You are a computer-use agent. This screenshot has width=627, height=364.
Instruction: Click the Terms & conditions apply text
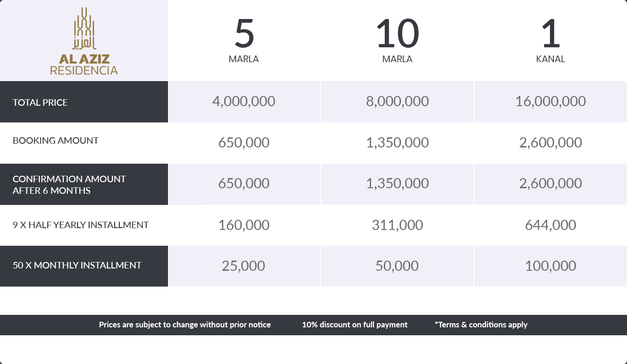click(481, 325)
